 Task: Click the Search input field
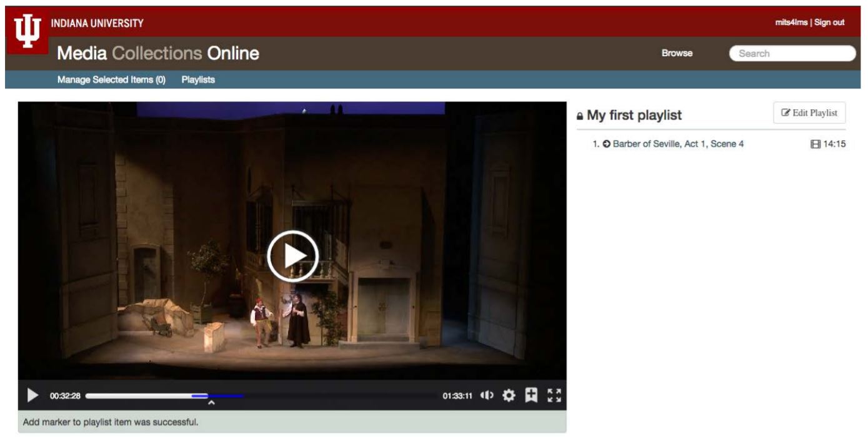pos(792,54)
